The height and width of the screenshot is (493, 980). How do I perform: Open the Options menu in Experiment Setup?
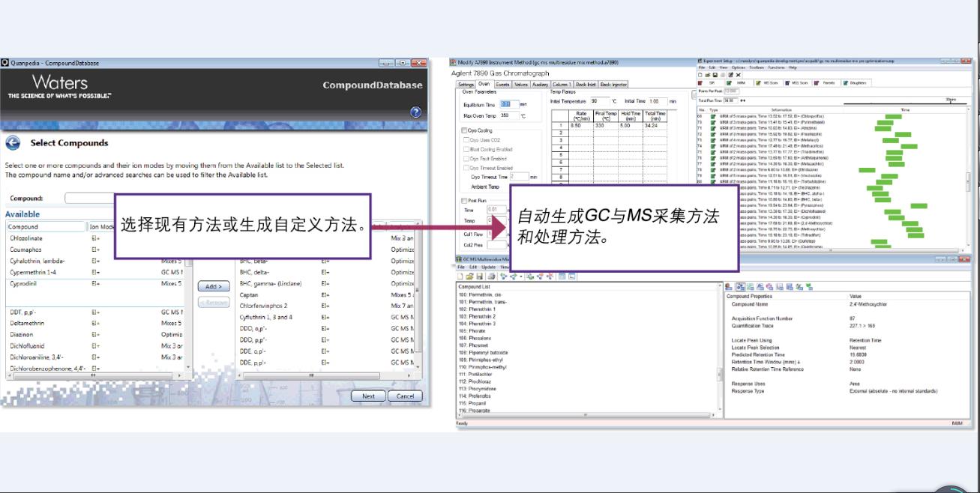click(x=738, y=67)
